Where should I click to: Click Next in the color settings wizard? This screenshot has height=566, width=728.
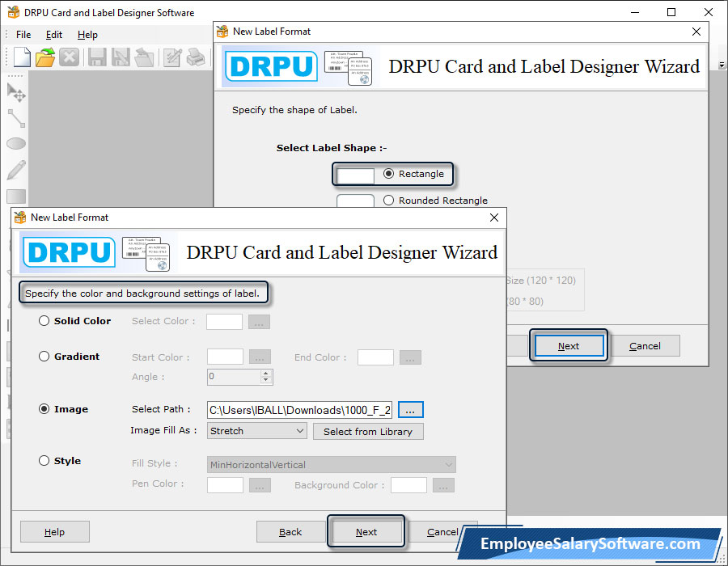click(366, 532)
